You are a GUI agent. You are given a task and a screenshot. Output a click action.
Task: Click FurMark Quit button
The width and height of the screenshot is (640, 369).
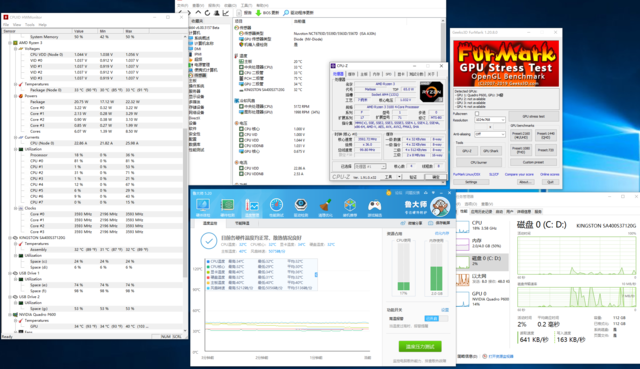[x=550, y=182]
